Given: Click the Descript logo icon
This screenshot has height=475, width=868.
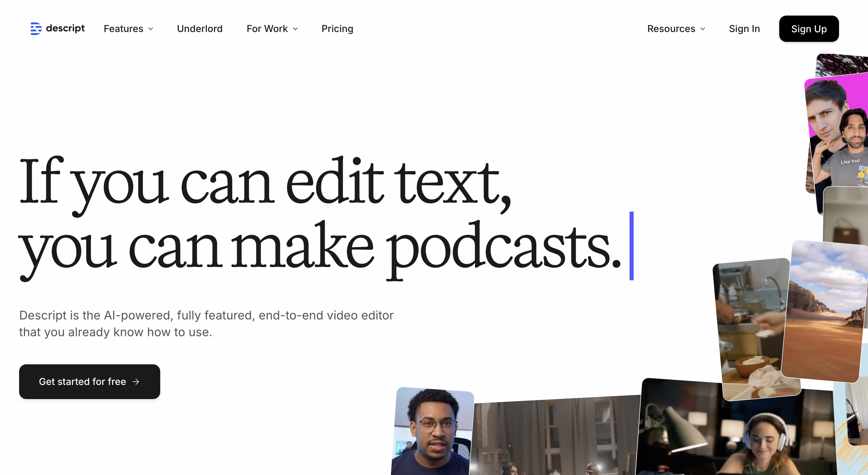Looking at the screenshot, I should pos(36,29).
